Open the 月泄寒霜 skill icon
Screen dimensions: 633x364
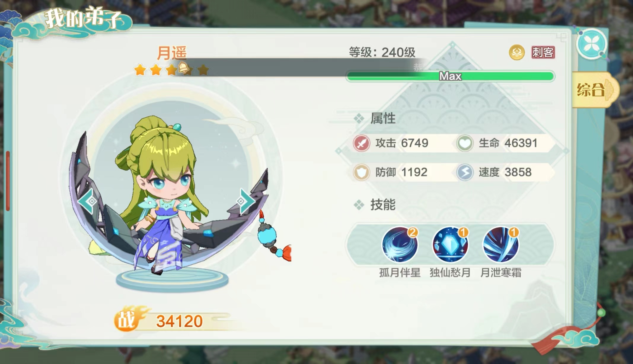tap(501, 245)
